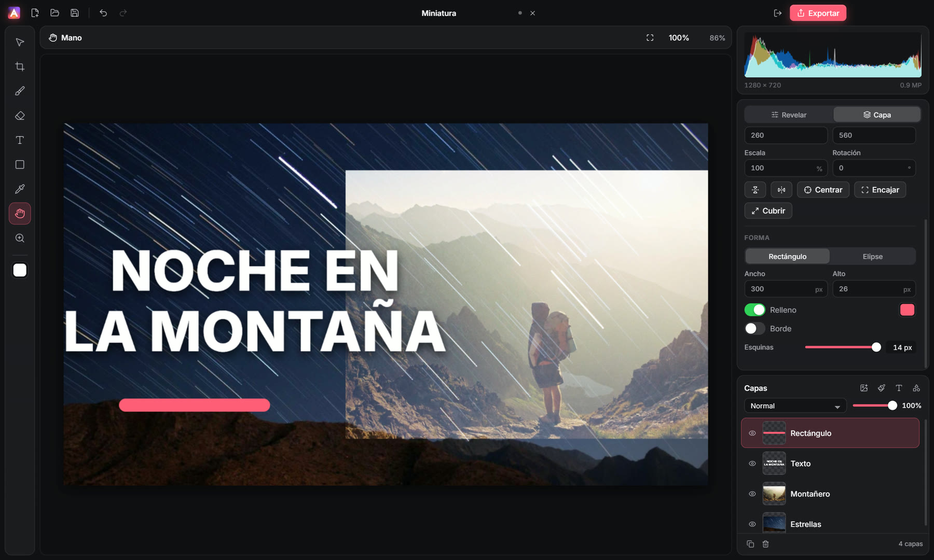Click the Rotación input field
934x560 pixels.
pos(874,168)
